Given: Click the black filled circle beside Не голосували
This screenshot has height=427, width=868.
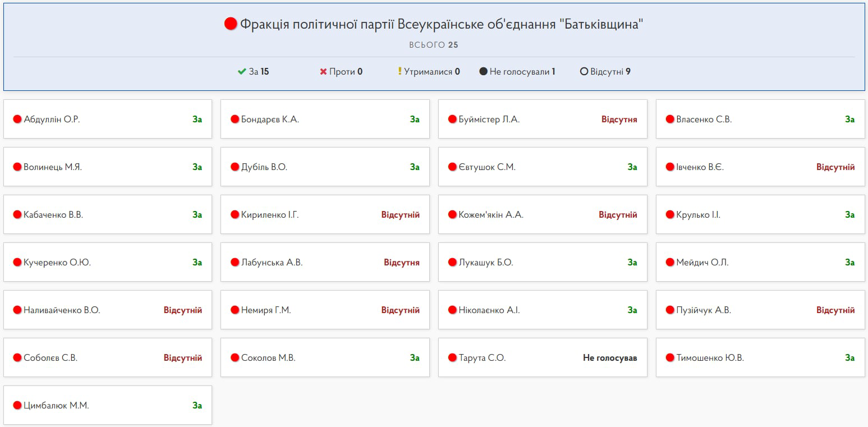Looking at the screenshot, I should 483,72.
